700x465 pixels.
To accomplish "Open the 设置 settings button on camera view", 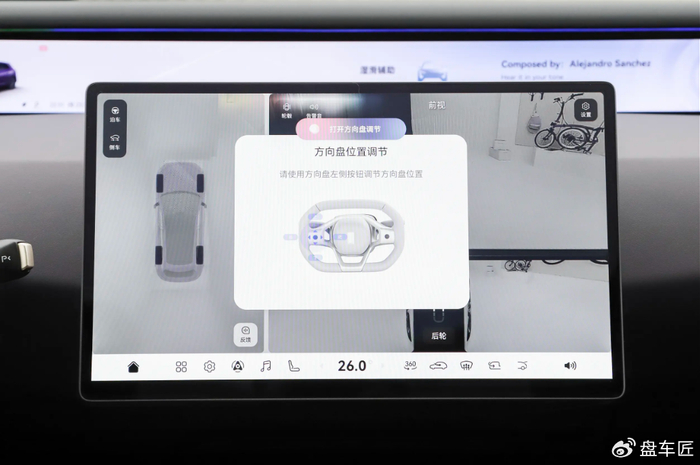I will 585,110.
